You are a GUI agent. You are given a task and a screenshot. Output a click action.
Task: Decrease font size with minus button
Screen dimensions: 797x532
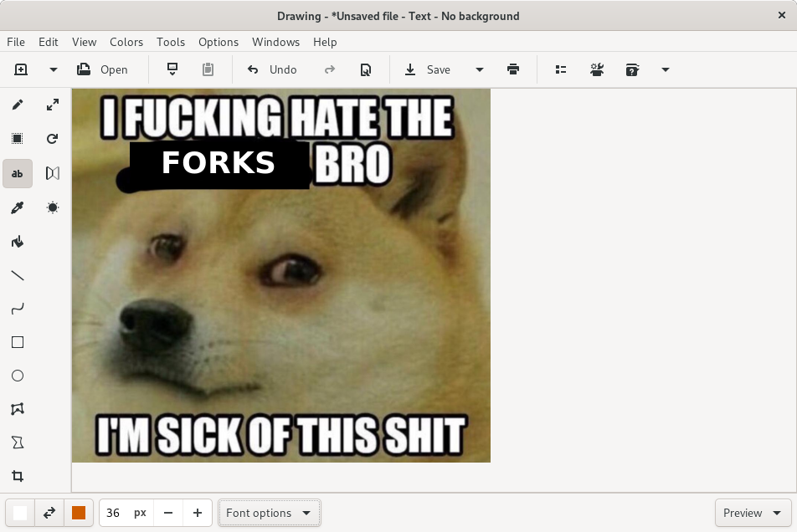168,514
